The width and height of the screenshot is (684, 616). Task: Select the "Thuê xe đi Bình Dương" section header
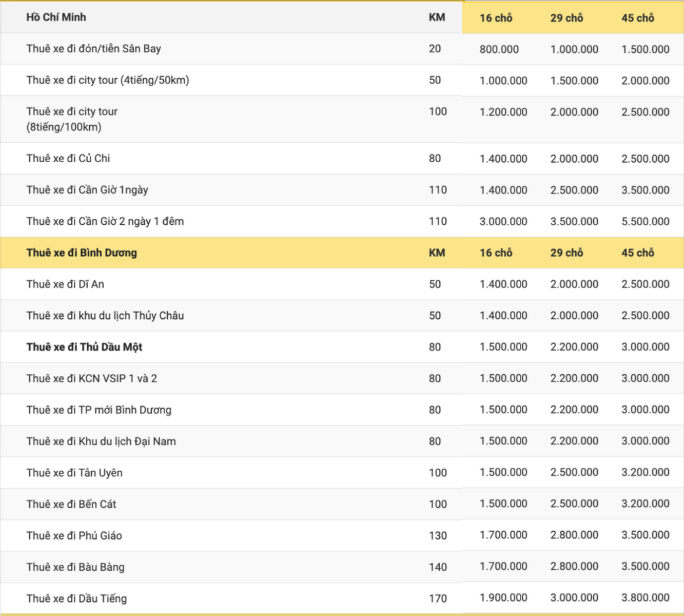point(82,253)
